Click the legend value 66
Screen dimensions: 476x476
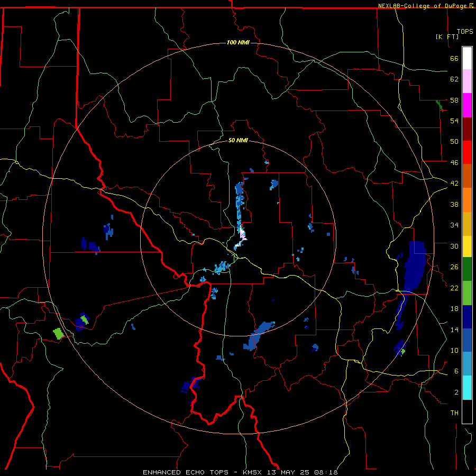(454, 58)
